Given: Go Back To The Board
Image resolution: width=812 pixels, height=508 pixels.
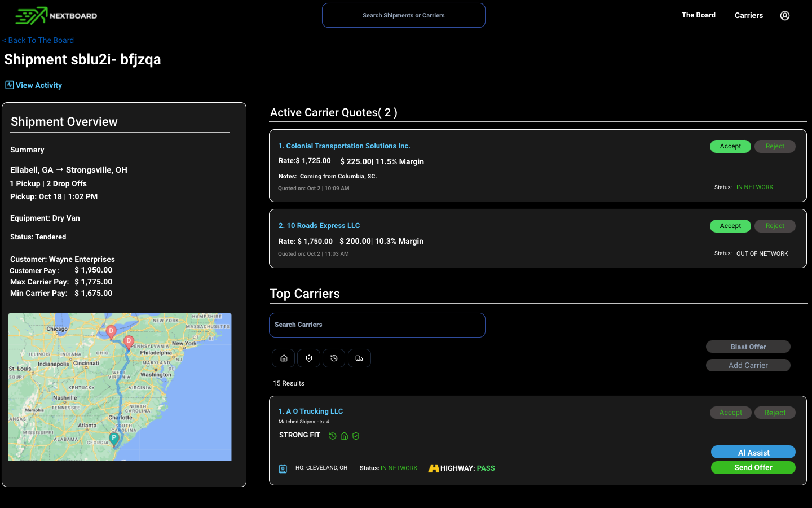Looking at the screenshot, I should click(x=38, y=40).
